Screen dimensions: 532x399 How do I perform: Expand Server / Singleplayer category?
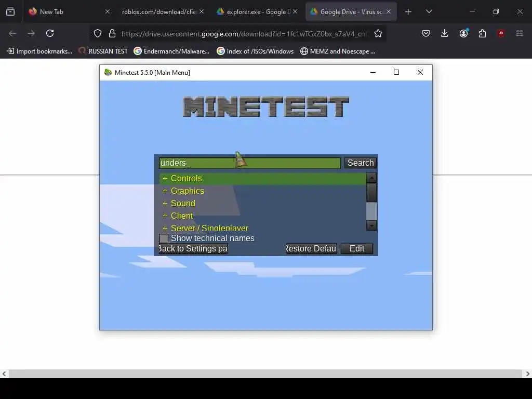click(165, 228)
